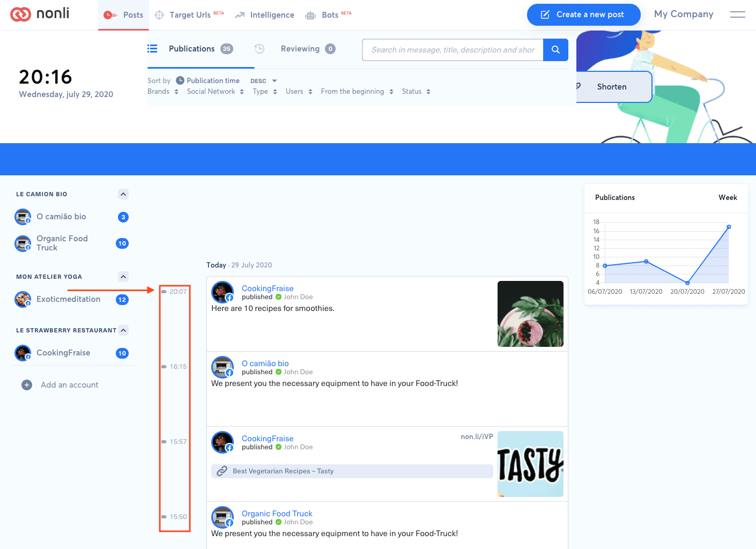Open the Brands filter dropdown
The width and height of the screenshot is (756, 549).
point(163,92)
